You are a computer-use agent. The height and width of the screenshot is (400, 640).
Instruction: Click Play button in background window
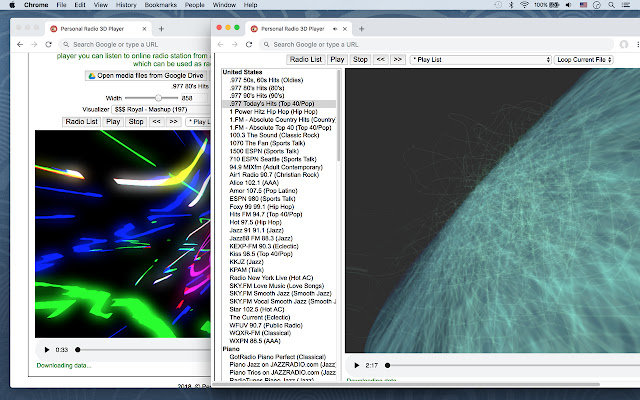tap(113, 122)
